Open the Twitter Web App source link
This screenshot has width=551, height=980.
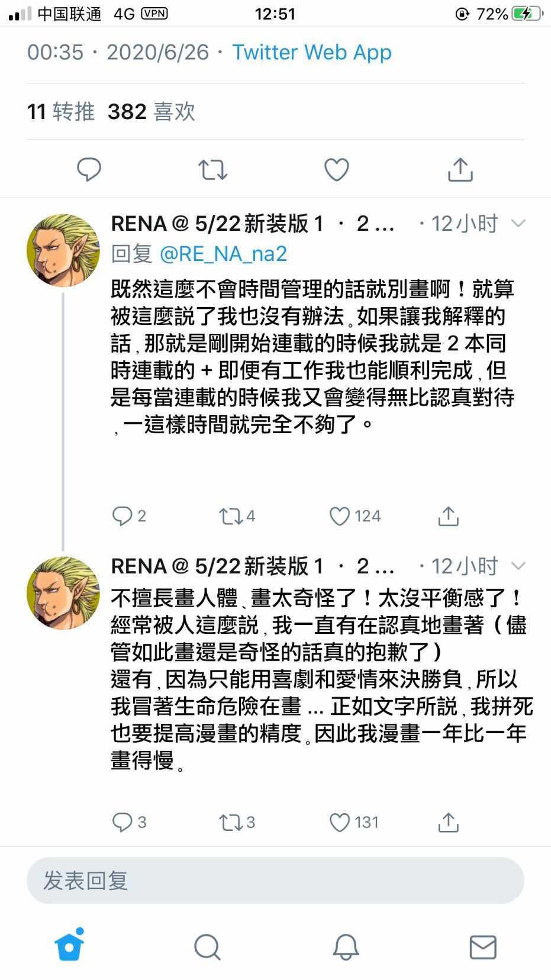(x=311, y=52)
